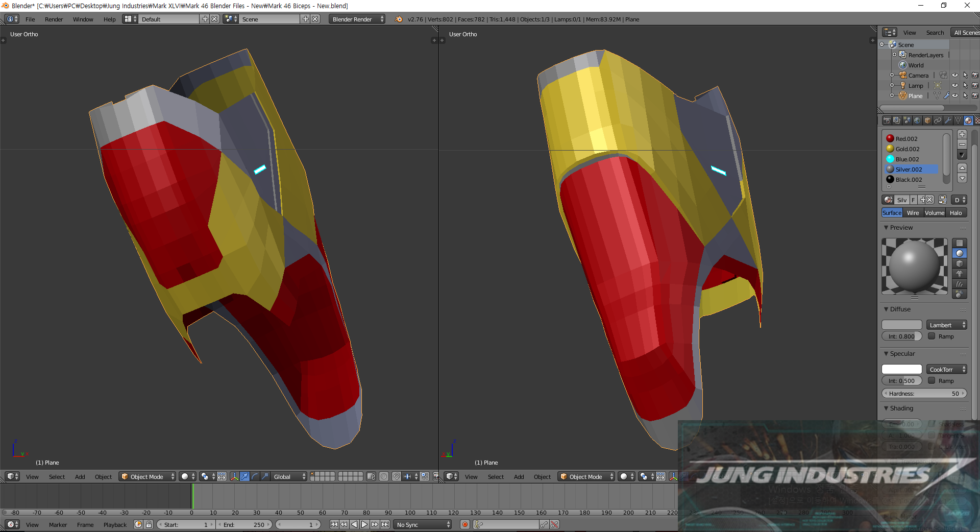Unlink the Silver material with X

click(930, 200)
